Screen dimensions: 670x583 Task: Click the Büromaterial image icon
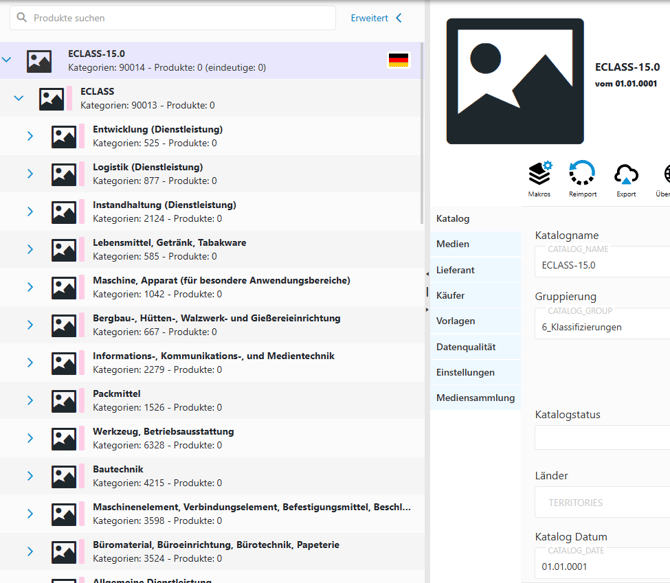point(64,552)
